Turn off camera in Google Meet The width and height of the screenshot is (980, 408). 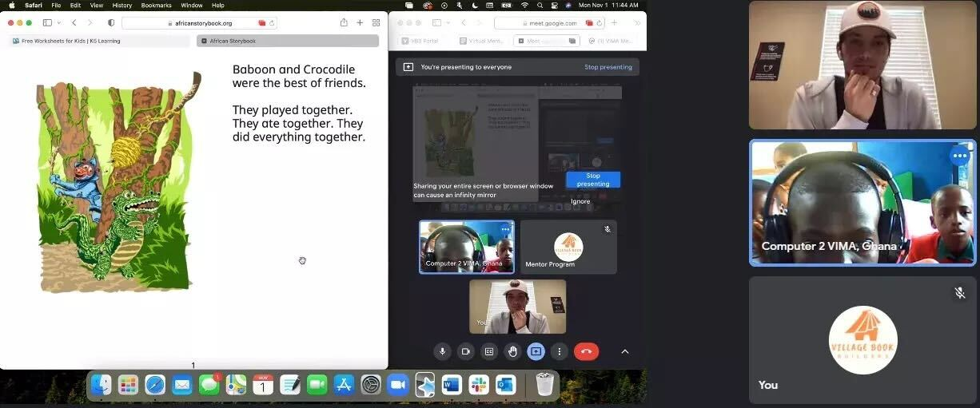(x=465, y=351)
